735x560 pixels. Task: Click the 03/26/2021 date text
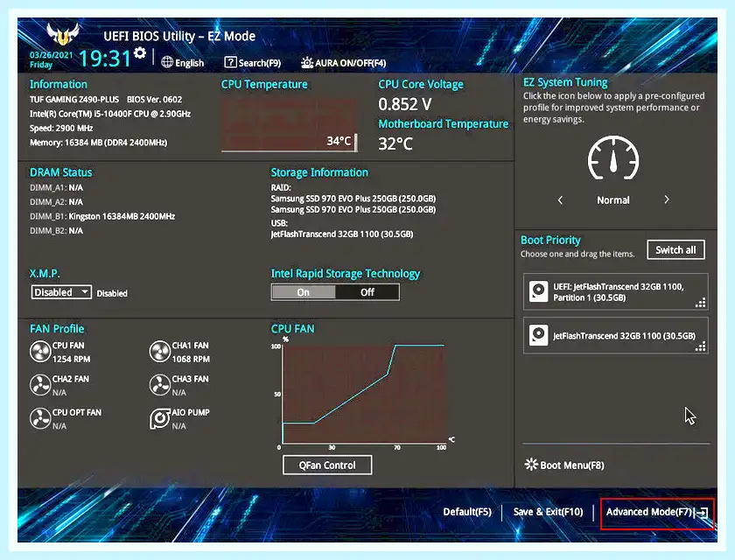pos(51,55)
